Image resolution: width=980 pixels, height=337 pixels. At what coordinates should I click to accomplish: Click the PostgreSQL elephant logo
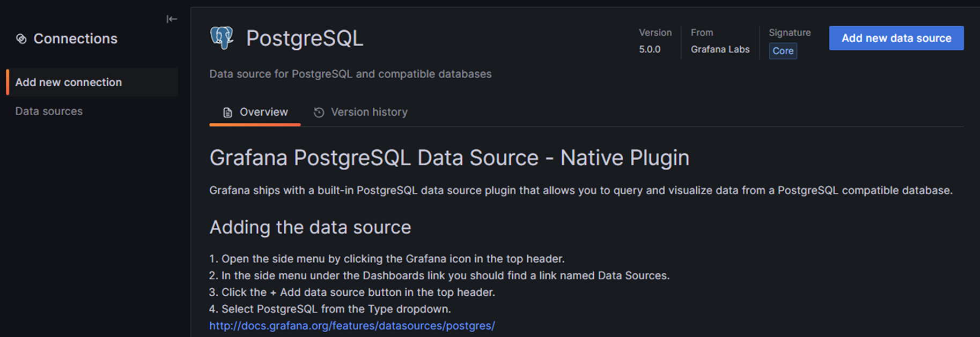(x=222, y=38)
